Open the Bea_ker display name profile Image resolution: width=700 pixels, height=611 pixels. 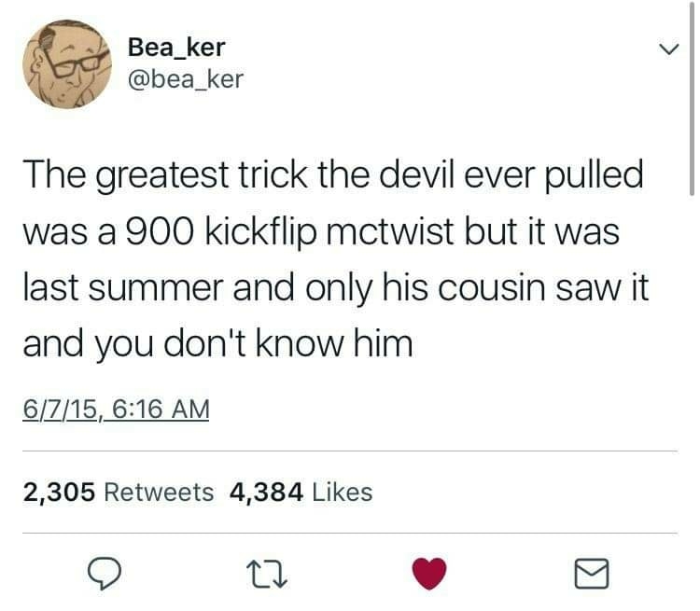(176, 47)
